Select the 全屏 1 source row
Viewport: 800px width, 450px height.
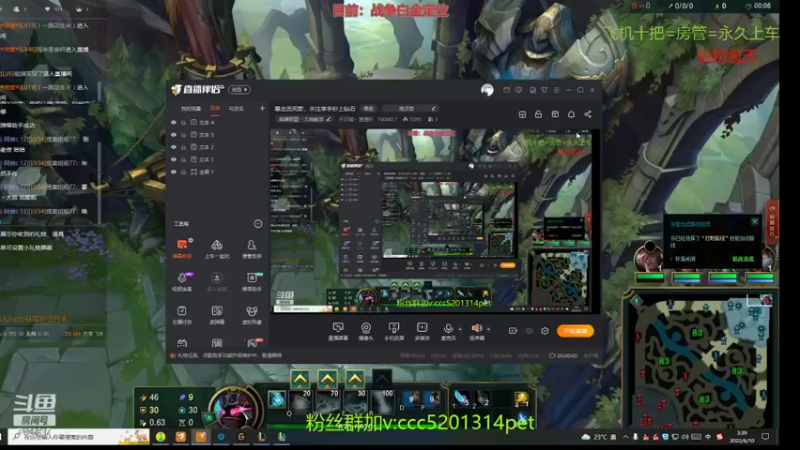(218, 172)
